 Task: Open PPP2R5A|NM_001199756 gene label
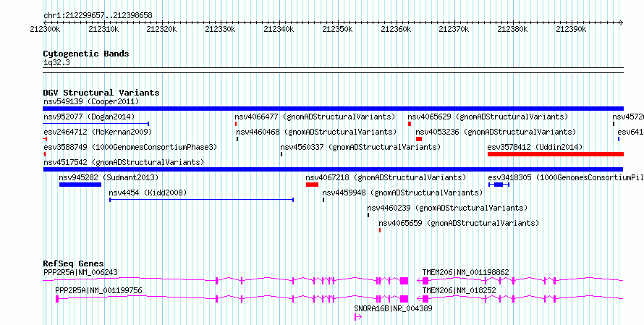click(98, 290)
